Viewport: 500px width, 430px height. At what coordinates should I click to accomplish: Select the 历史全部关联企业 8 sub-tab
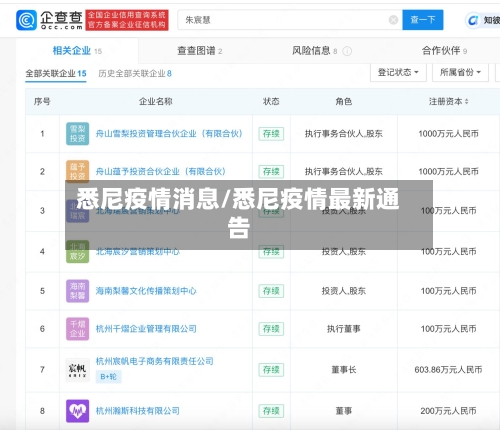pyautogui.click(x=135, y=73)
